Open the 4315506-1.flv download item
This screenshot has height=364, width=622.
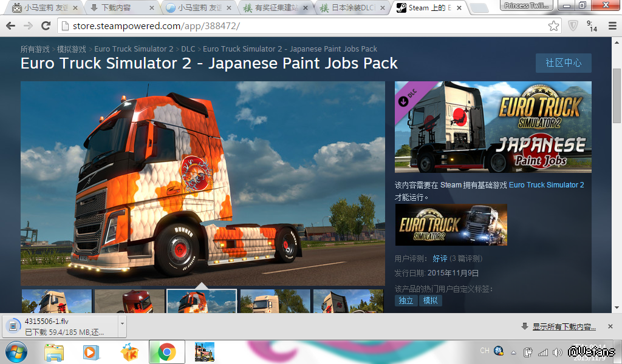coord(61,326)
